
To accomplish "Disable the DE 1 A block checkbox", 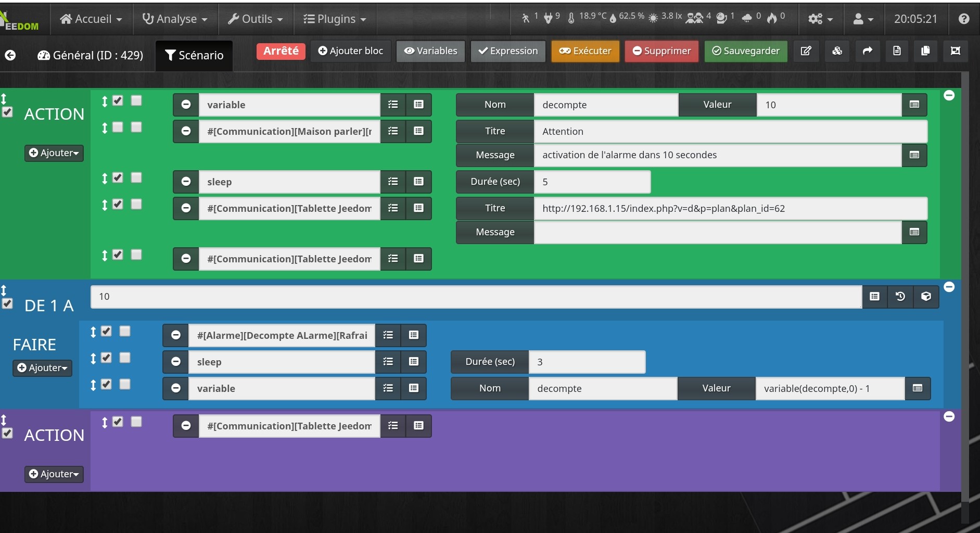I will tap(7, 303).
